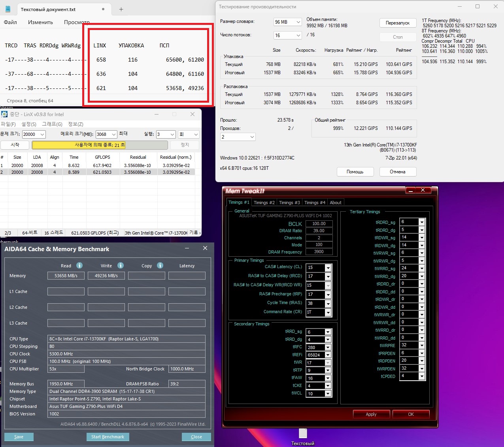This screenshot has height=447, width=504.
Task: Expand tCPDED dropdown
Action: (x=421, y=376)
